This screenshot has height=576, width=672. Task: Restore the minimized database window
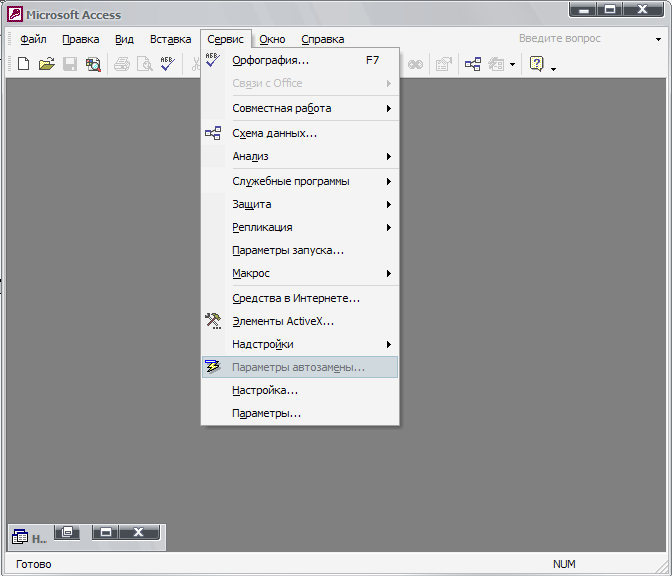coord(67,532)
